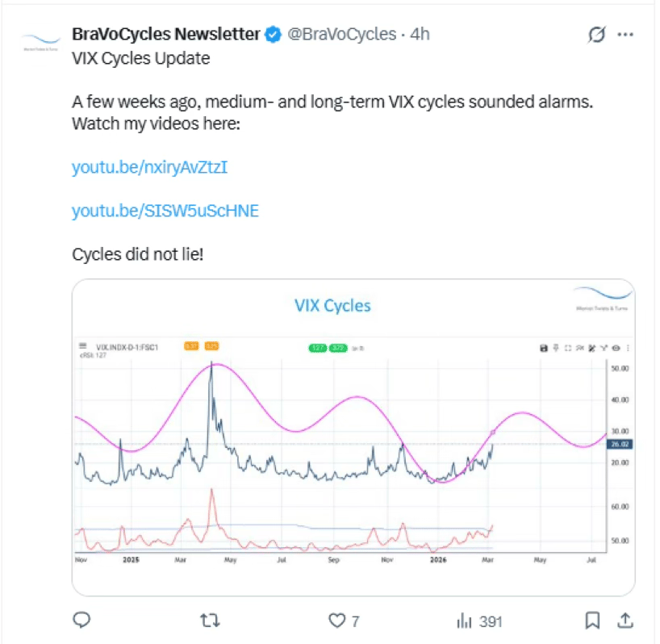Repost the BraVoCycles tweet

pos(210,621)
